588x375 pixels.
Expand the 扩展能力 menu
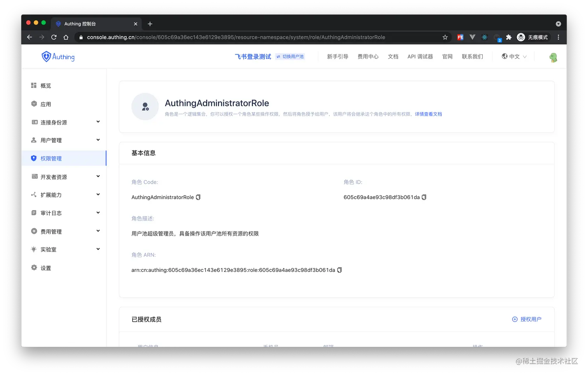point(64,195)
